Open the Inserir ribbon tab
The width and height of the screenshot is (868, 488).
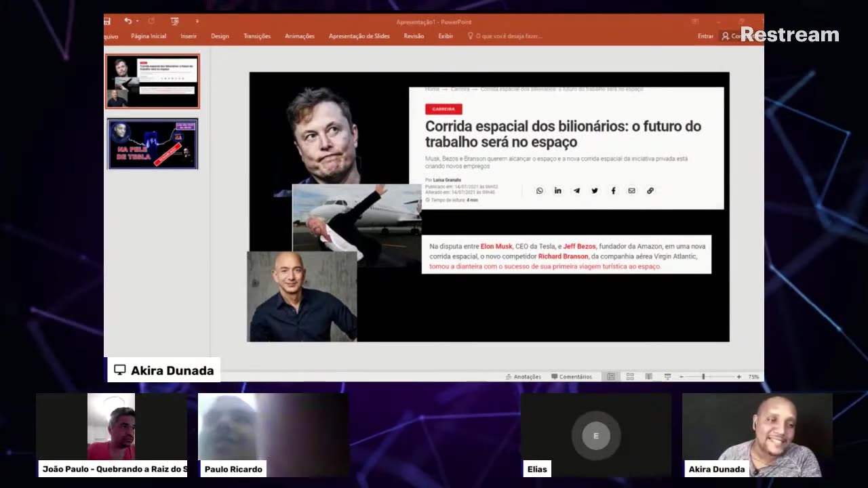[189, 36]
